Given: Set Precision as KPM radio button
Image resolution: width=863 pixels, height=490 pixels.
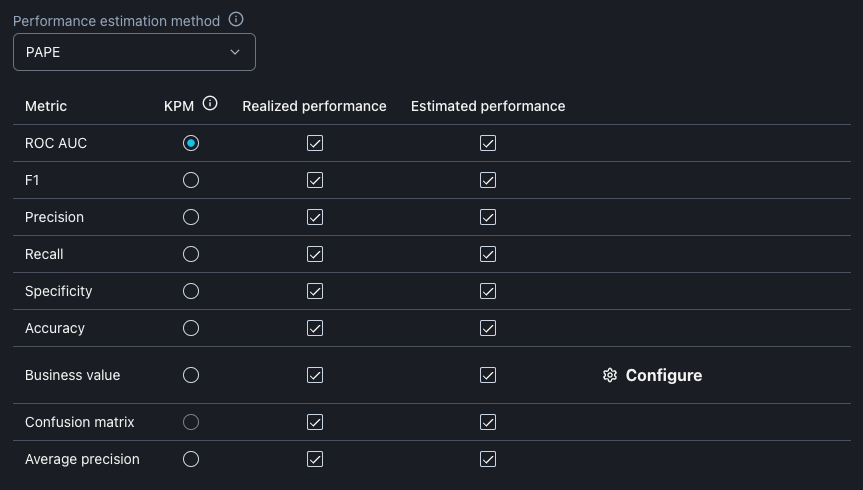Looking at the screenshot, I should coord(191,217).
